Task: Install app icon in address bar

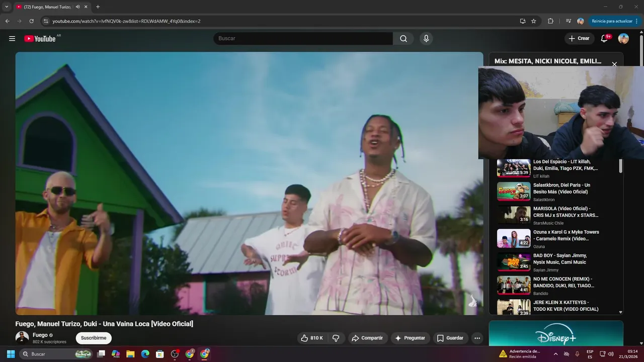Action: coord(523,21)
